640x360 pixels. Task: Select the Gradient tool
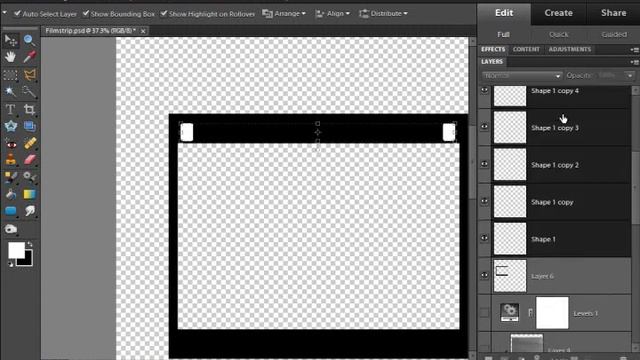point(29,194)
